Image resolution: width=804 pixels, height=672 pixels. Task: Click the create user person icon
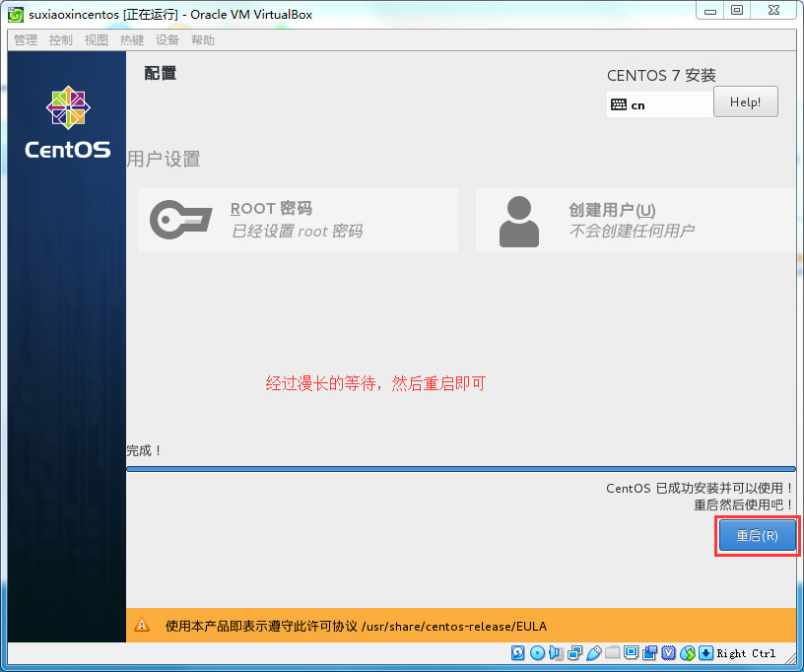(519, 222)
